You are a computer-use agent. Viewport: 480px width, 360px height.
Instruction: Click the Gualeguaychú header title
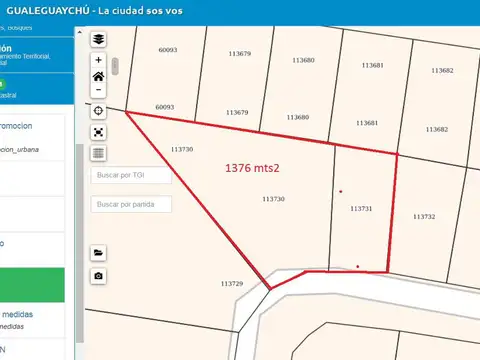[x=94, y=11]
